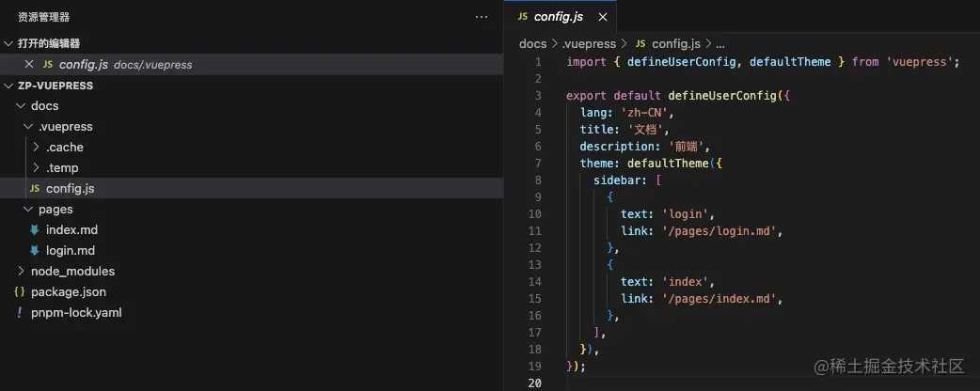Click the markdown icon beside index.md
Screen dimensions: 980x391
[35, 230]
